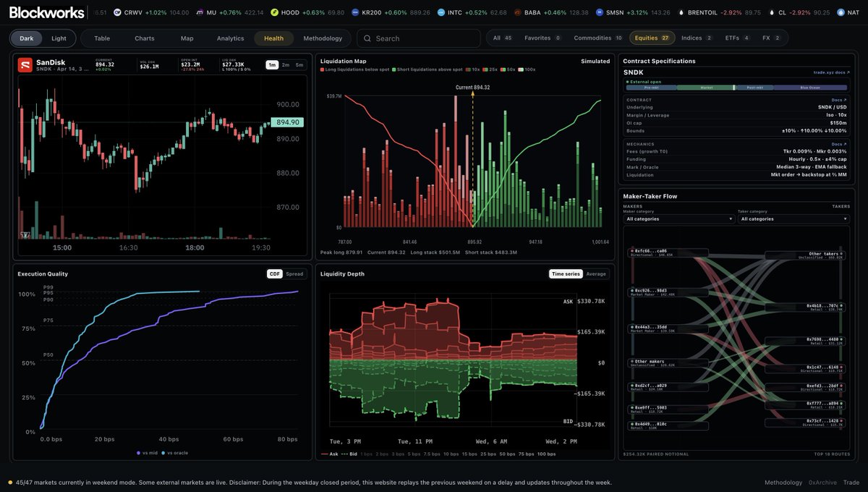Open the Maker category dropdown

point(679,219)
